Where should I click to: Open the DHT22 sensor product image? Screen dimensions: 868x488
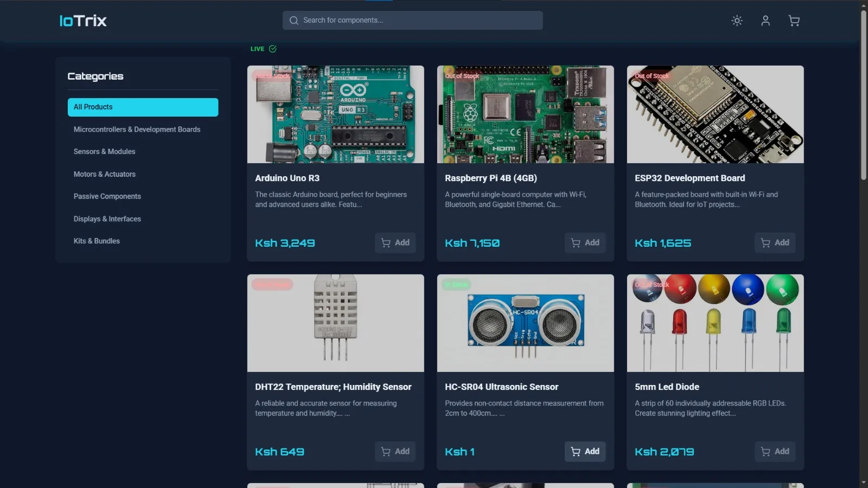pos(336,323)
